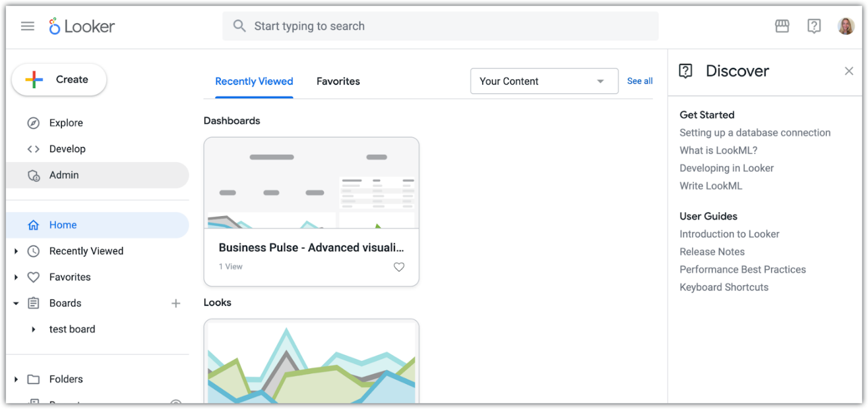Image resolution: width=868 pixels, height=409 pixels.
Task: Click the Create button
Action: (x=58, y=79)
